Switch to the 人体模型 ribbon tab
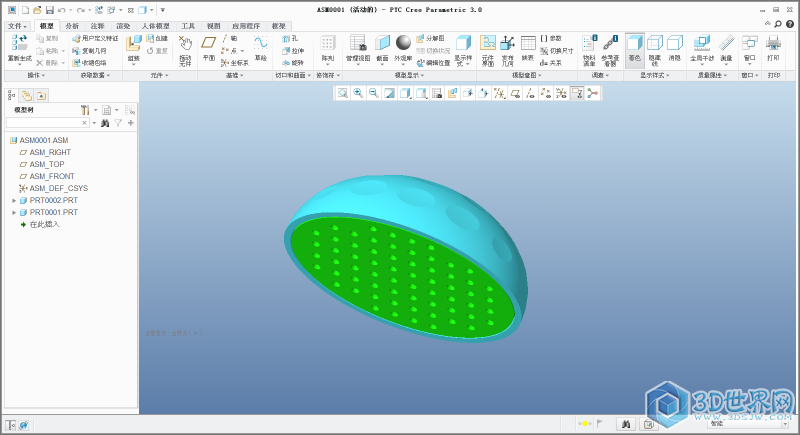Image resolution: width=800 pixels, height=435 pixels. [155, 26]
